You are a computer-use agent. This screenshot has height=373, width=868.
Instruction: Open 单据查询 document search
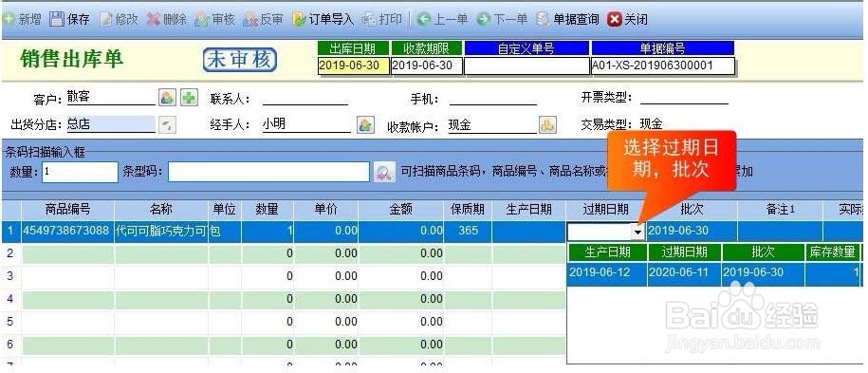point(568,19)
